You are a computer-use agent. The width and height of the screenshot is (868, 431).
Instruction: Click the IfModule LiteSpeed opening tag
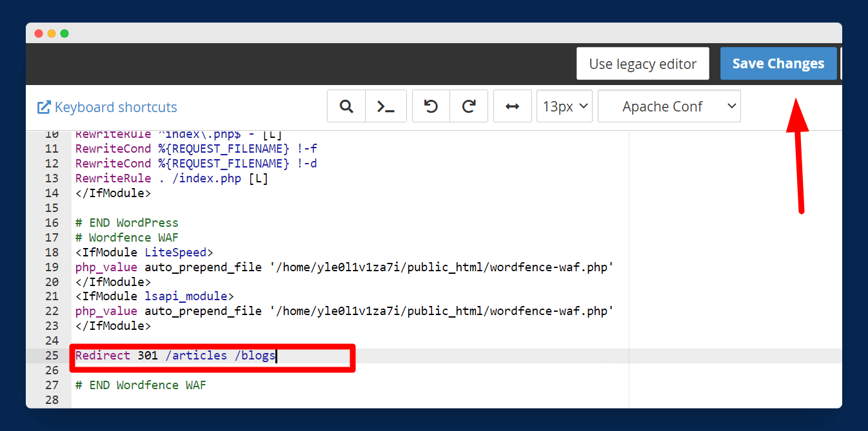144,253
